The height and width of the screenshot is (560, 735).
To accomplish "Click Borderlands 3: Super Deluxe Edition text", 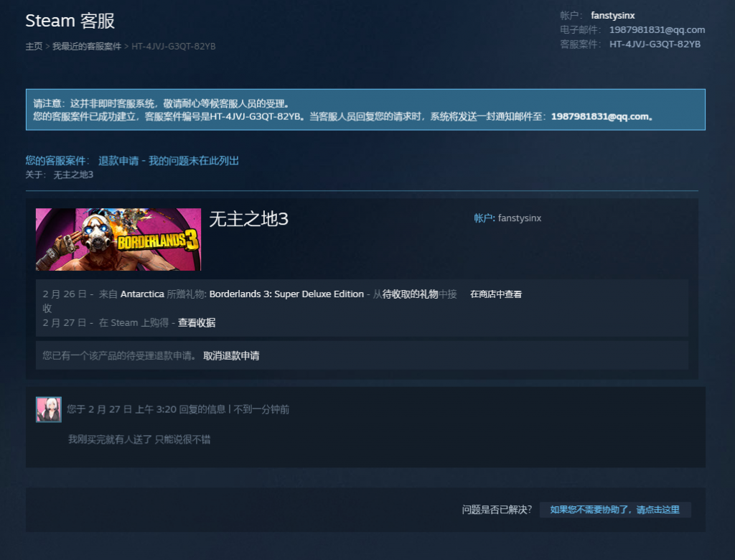I will click(286, 294).
